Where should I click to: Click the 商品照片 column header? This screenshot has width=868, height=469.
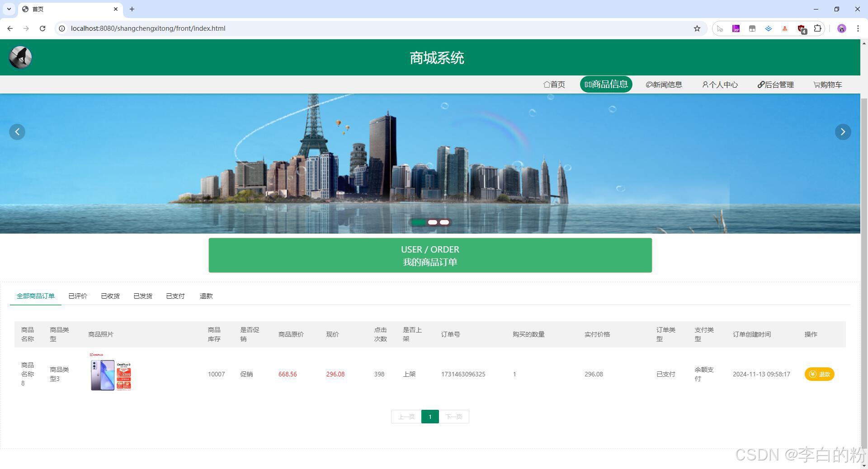point(101,334)
